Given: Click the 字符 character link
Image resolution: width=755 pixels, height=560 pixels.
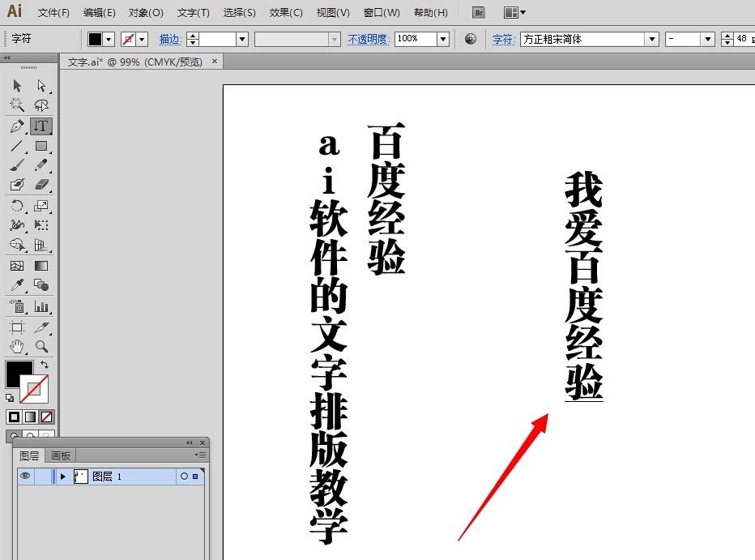Looking at the screenshot, I should pos(503,39).
